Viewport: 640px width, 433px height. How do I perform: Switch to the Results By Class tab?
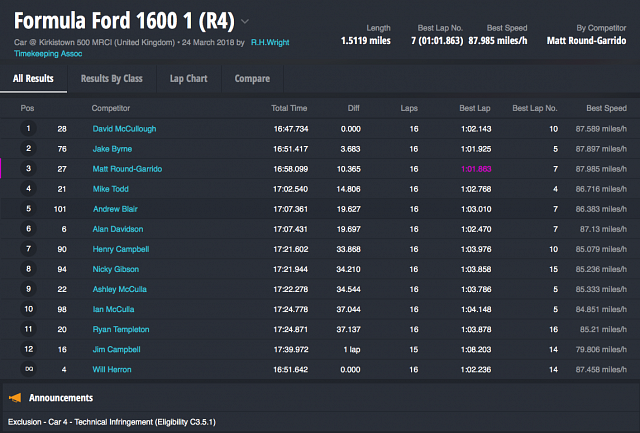111,78
